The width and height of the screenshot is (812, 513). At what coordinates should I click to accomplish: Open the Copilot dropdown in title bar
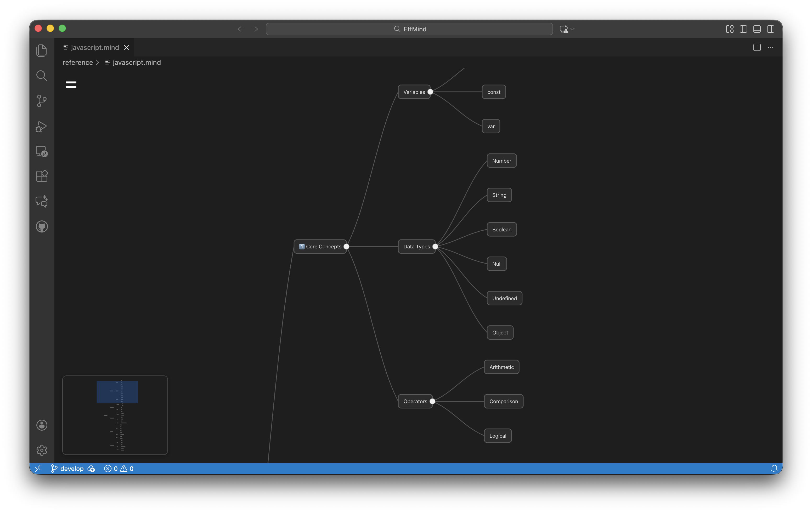click(572, 29)
